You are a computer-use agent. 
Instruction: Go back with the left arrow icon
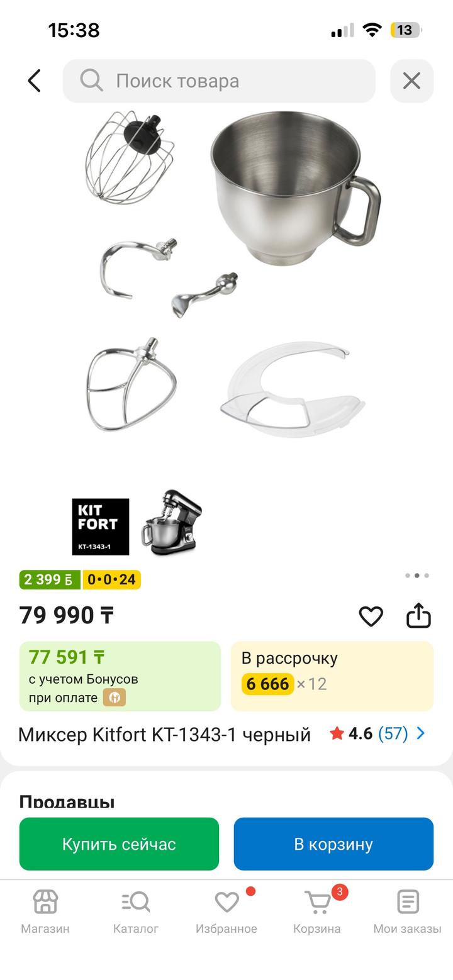pyautogui.click(x=34, y=81)
